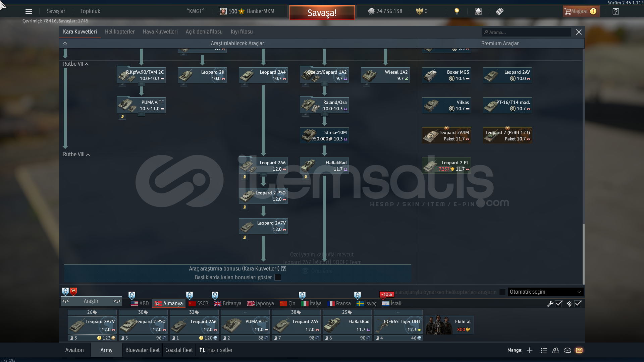Click the light bulb research points icon
The width and height of the screenshot is (644, 362).
[457, 11]
